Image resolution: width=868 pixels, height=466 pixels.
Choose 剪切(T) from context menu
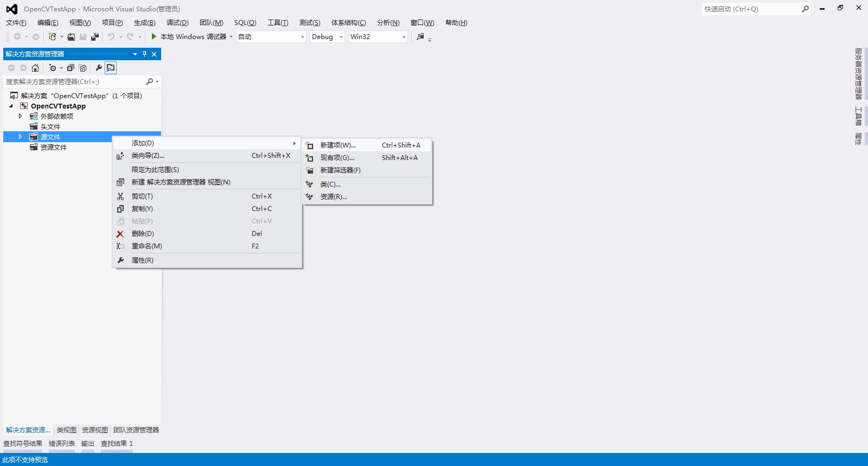click(x=207, y=196)
